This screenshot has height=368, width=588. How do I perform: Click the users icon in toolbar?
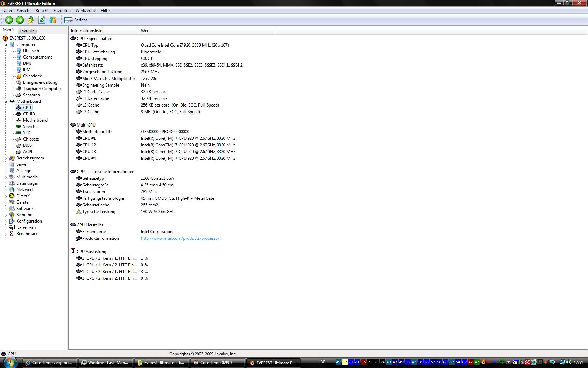(x=53, y=20)
